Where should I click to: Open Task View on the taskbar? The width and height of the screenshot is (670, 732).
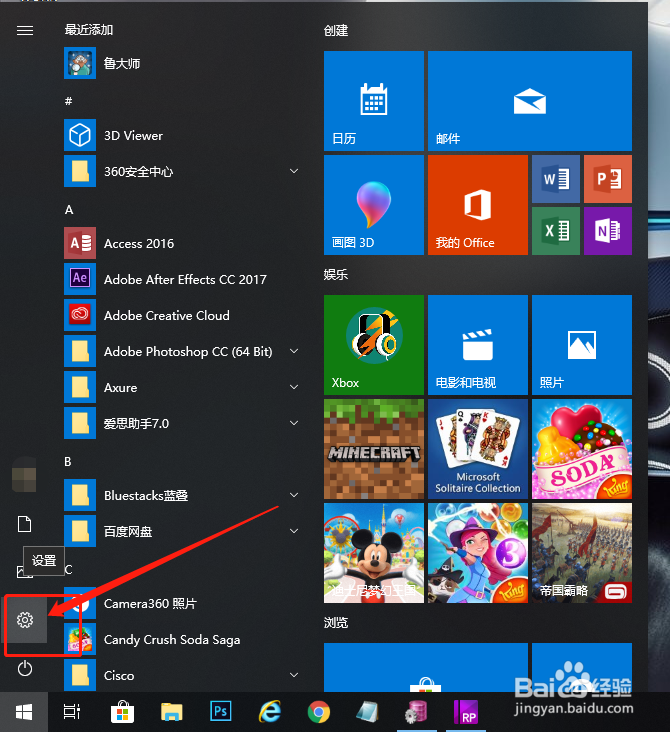point(72,712)
